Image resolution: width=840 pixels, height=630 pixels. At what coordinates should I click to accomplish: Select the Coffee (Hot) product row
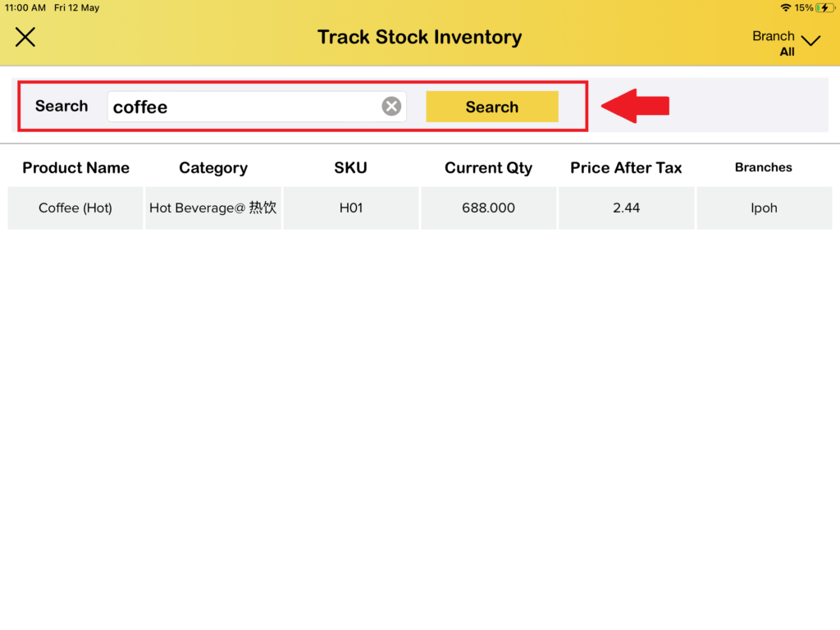pyautogui.click(x=75, y=208)
